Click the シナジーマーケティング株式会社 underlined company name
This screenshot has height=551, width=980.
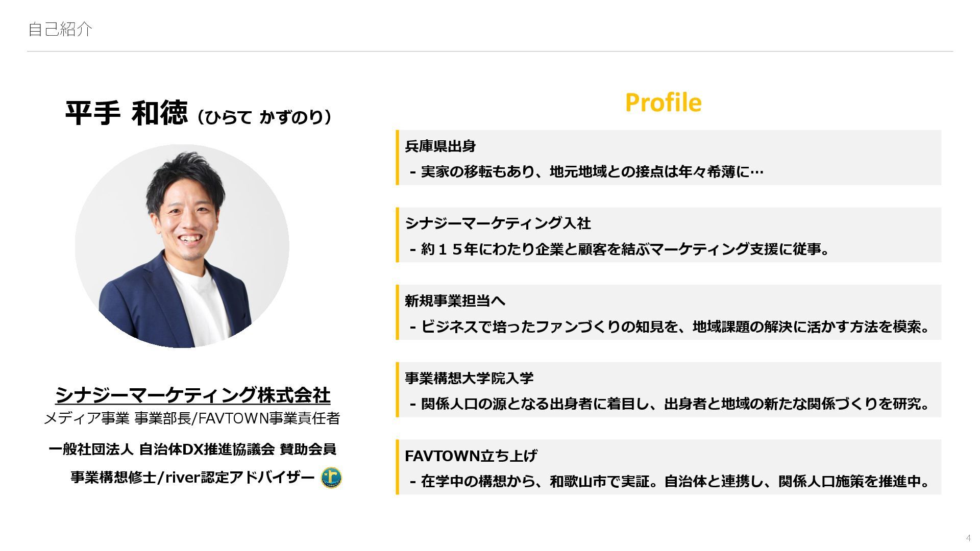[192, 395]
